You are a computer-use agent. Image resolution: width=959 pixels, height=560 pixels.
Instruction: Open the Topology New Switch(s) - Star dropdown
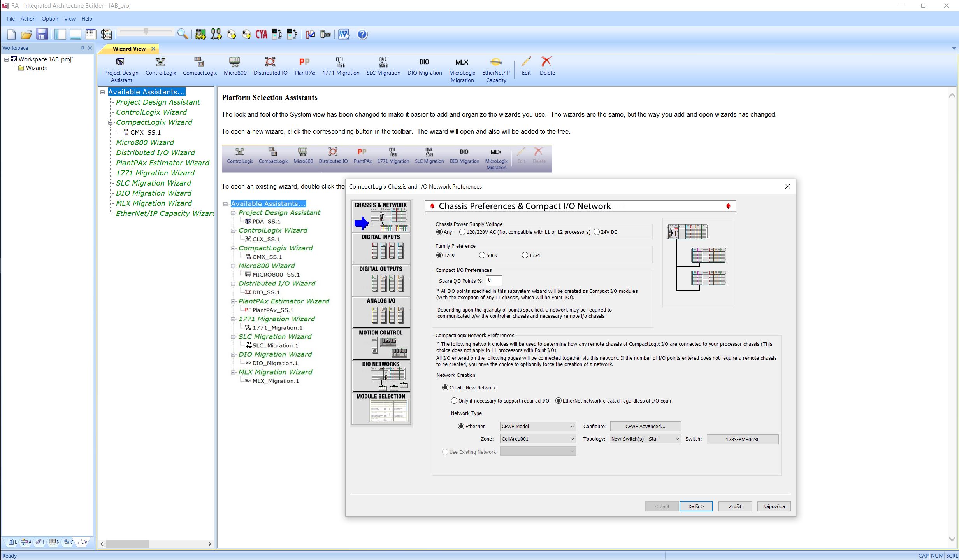click(x=645, y=439)
